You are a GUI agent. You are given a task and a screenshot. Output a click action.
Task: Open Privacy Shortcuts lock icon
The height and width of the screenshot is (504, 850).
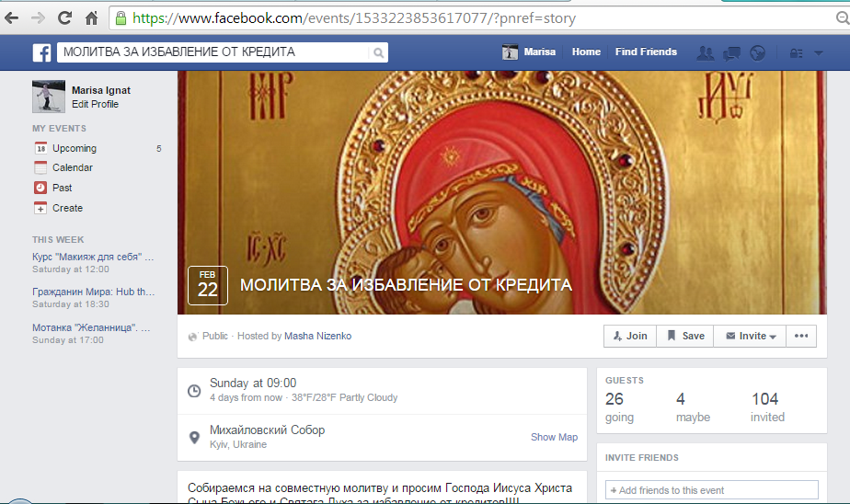796,53
